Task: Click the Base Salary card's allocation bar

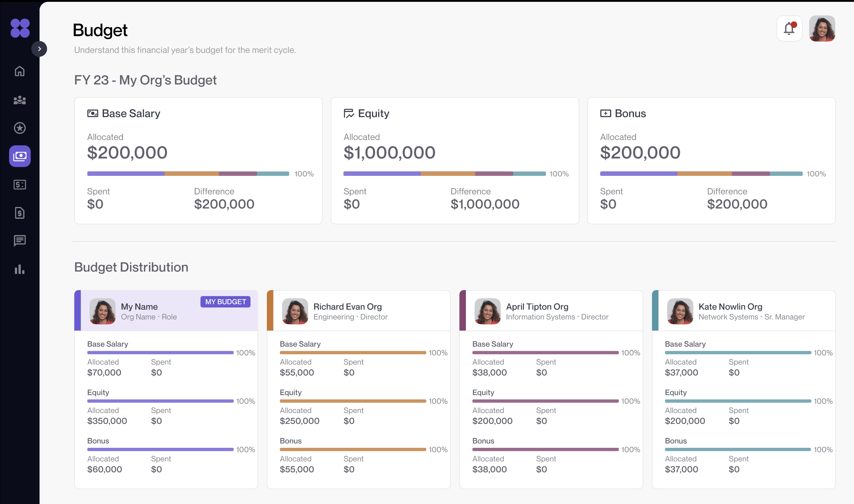Action: click(188, 173)
